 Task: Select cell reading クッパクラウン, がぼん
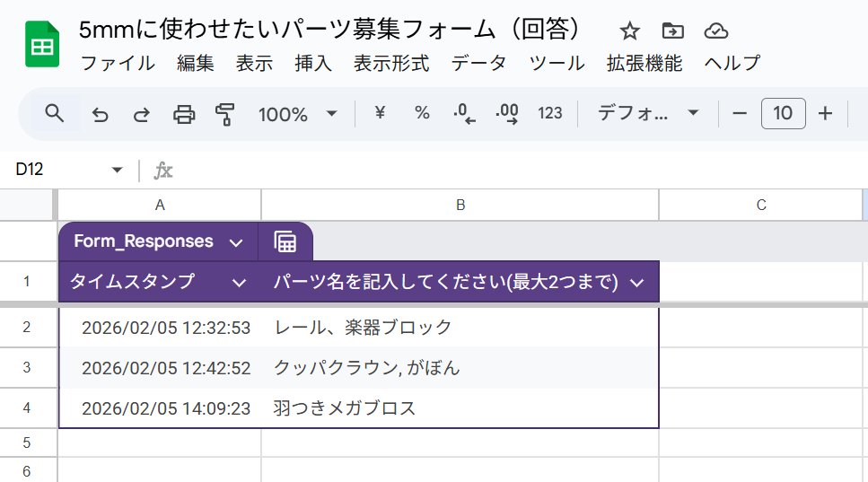point(460,368)
